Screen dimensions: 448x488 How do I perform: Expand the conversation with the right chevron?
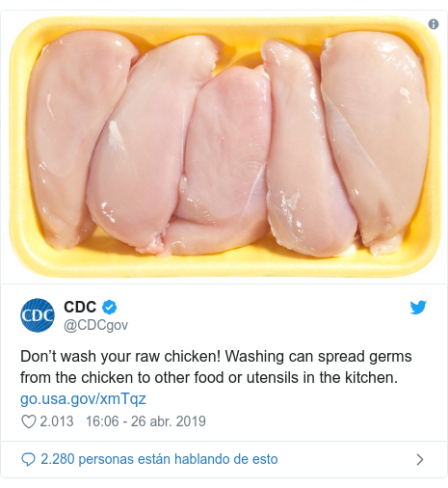point(420,459)
